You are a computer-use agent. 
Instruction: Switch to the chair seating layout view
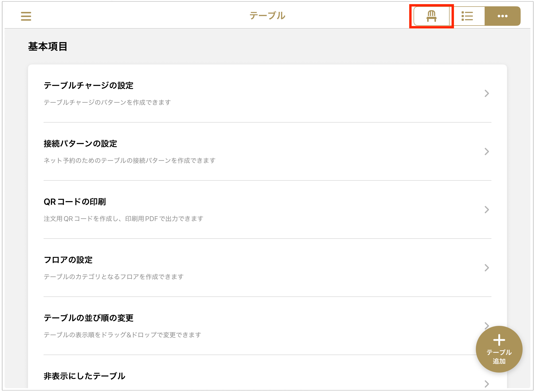(x=431, y=16)
